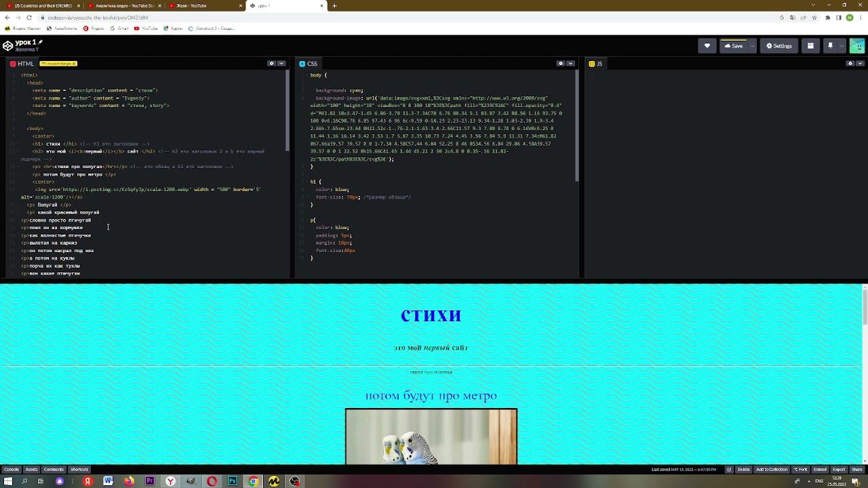Switch to Countries and their ENEMIES tab
This screenshot has width=868, height=488.
(43, 5)
